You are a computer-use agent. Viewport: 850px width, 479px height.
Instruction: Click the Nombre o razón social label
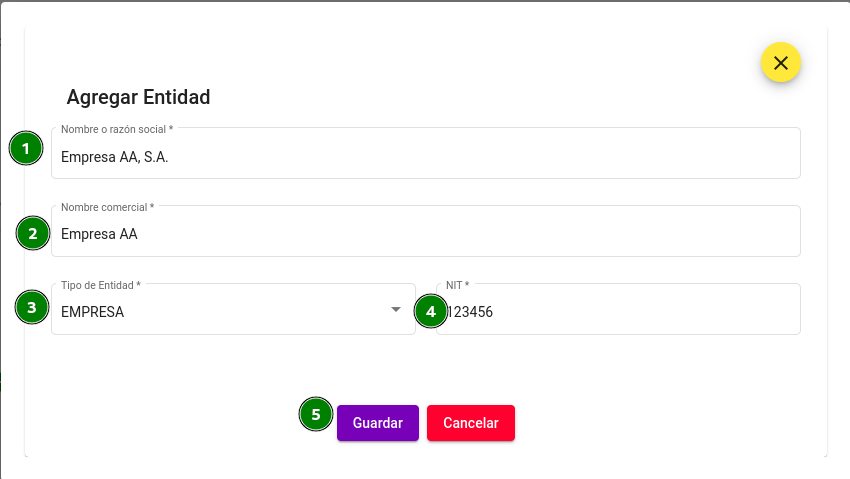[117, 129]
